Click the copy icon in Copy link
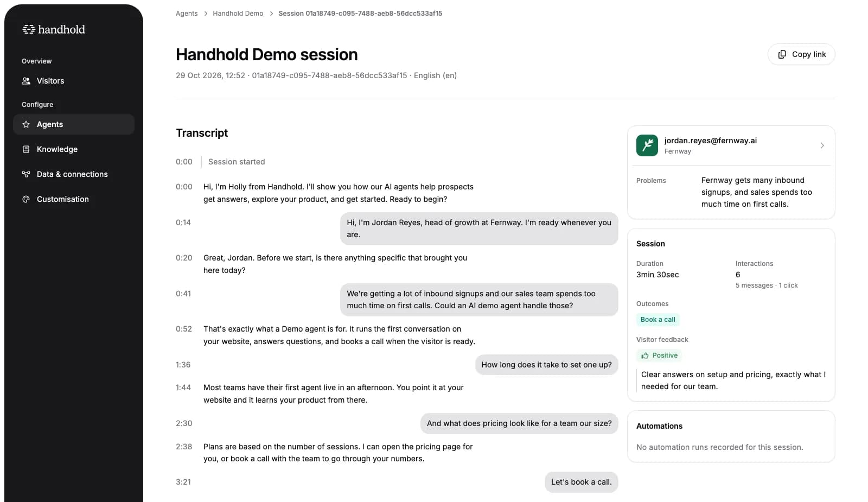 [x=782, y=54]
